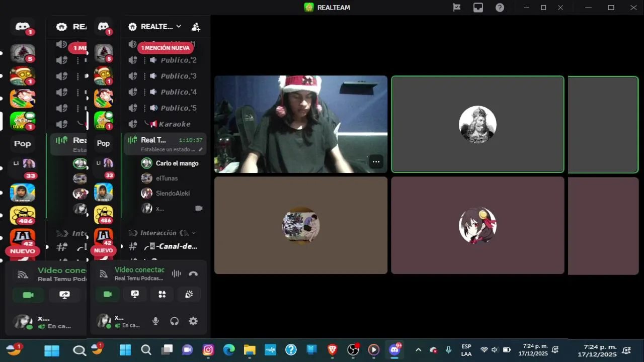
Task: Share screen from panel with soundboard button
Action: point(135,294)
